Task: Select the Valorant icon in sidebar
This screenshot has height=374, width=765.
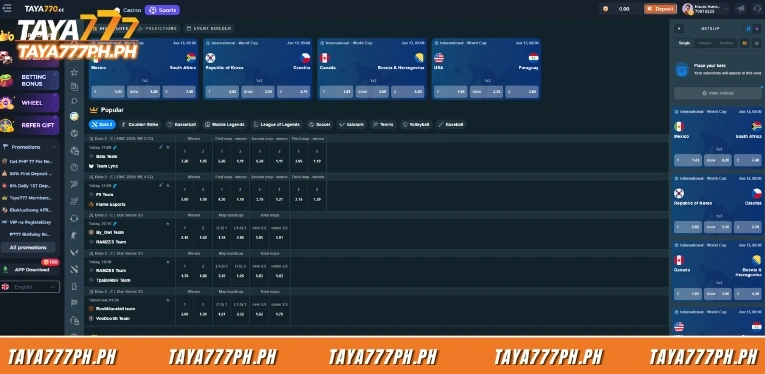Action: click(74, 252)
